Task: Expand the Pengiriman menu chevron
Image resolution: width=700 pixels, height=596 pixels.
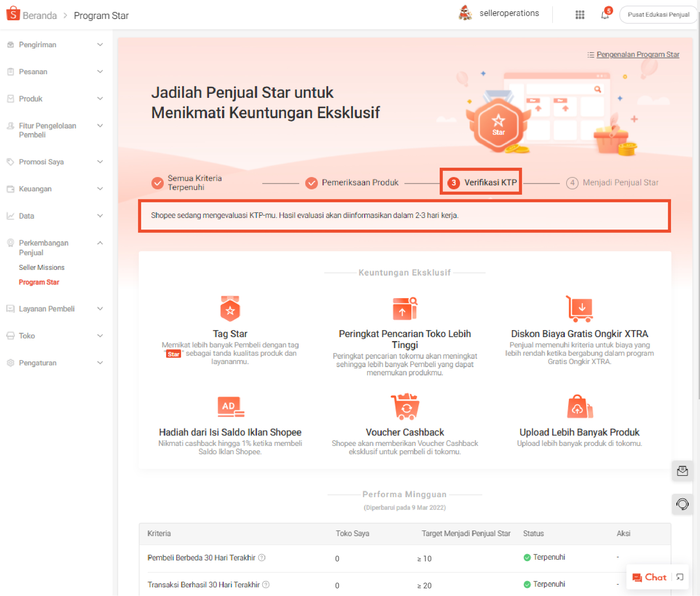Action: coord(100,45)
